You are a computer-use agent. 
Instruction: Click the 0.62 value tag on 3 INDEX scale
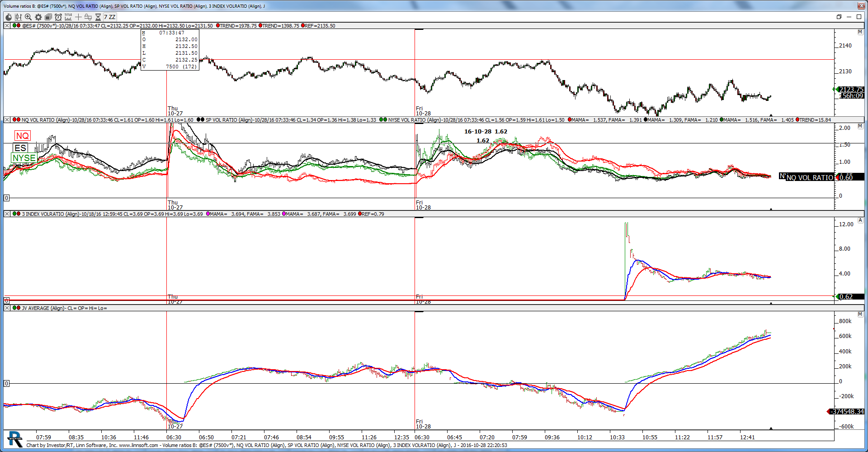click(851, 297)
